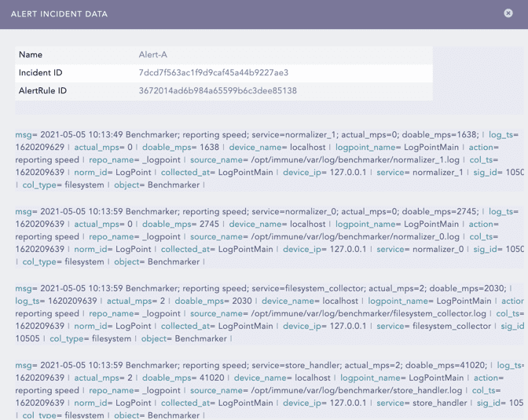Click the source path ending store_handler.log
Screen dimensions: 528x420
coord(357,390)
